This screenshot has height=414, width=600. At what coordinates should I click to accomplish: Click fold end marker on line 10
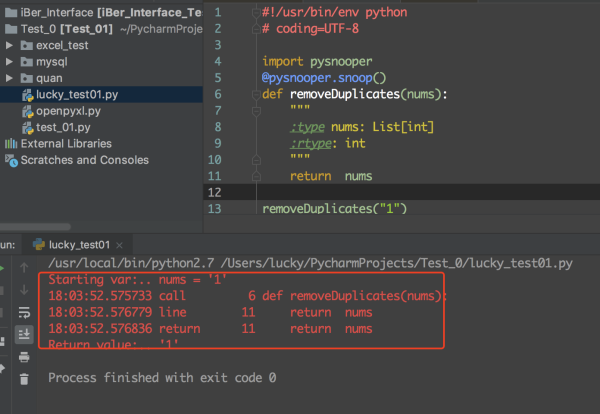point(256,160)
